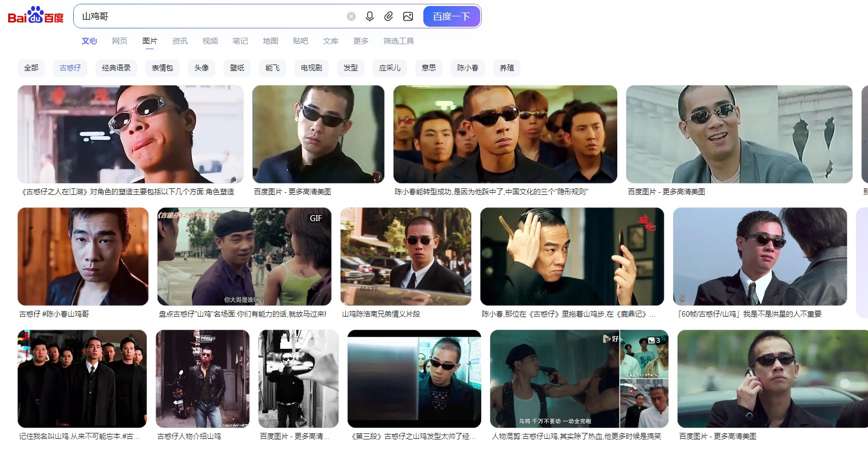
Task: Select the 陈小春 filter chip
Action: tap(468, 68)
